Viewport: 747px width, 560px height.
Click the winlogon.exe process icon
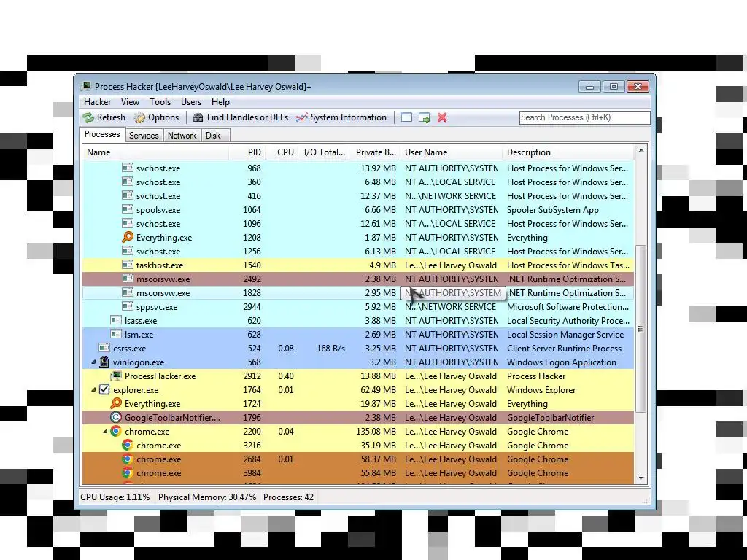point(104,362)
